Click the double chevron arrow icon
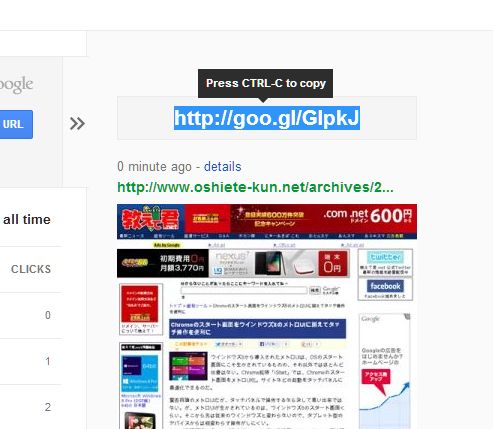This screenshot has height=429, width=493. pos(77,124)
